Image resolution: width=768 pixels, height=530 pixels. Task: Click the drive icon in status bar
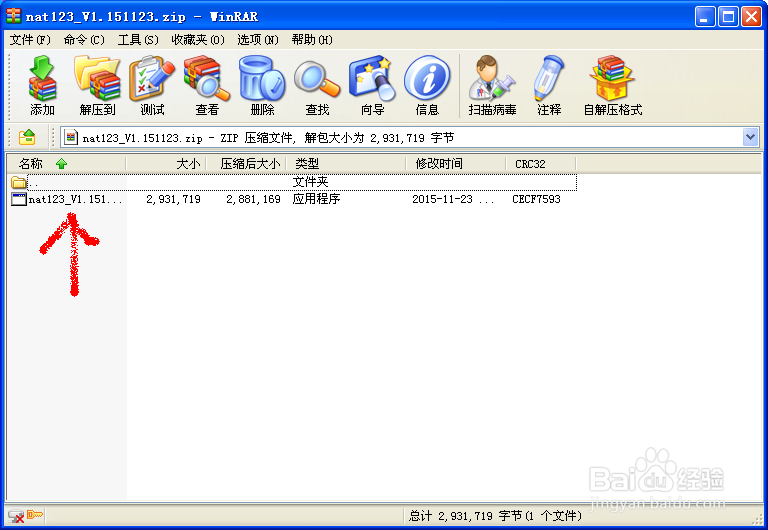(16, 515)
